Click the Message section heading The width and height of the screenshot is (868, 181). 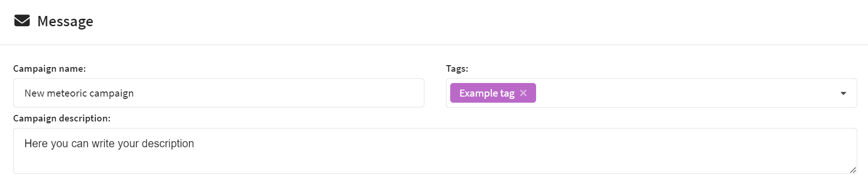point(65,21)
